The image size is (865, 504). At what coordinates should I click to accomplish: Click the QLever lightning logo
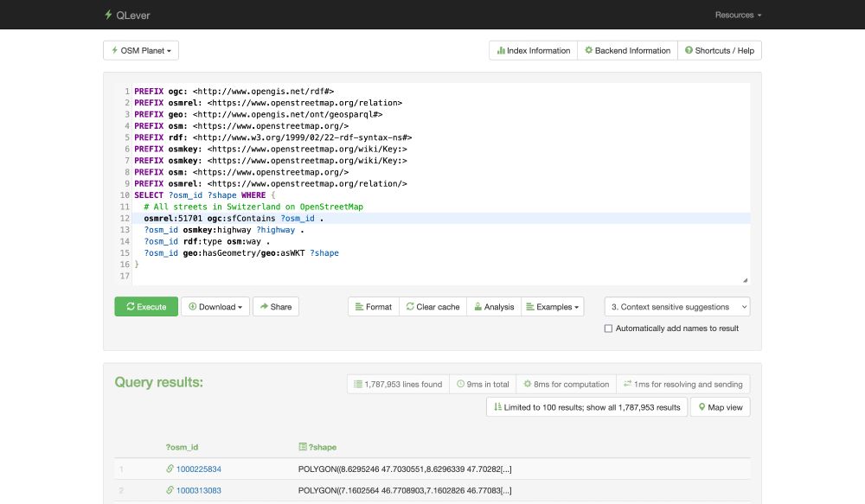[x=108, y=15]
